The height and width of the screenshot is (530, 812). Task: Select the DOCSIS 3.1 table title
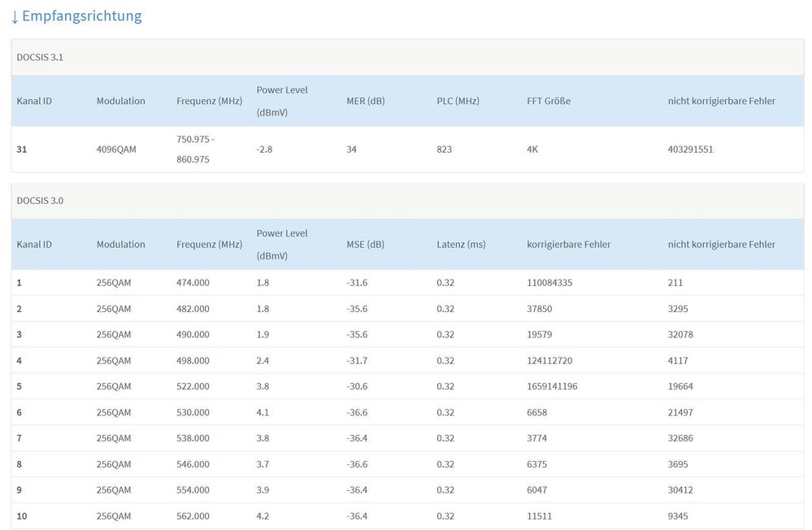pos(40,57)
